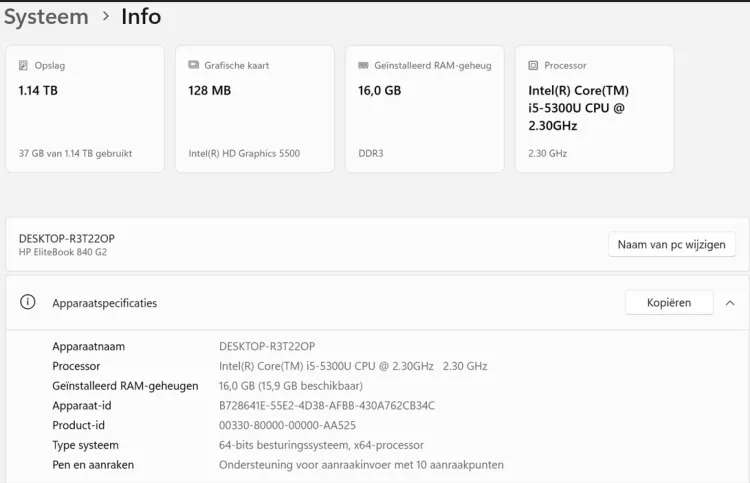The width and height of the screenshot is (750, 483).
Task: Click the Product-id value 00330-80000
Action: point(287,425)
